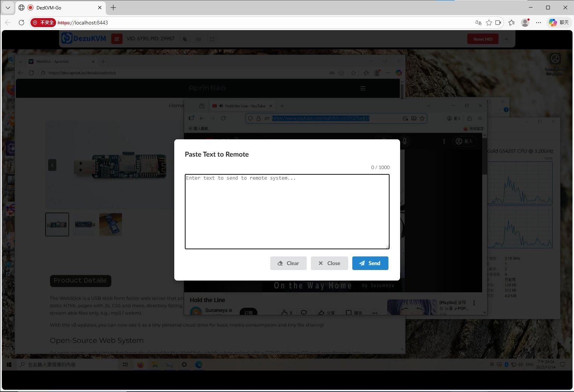Open the browser profile avatar
The width and height of the screenshot is (574, 392).
[525, 23]
